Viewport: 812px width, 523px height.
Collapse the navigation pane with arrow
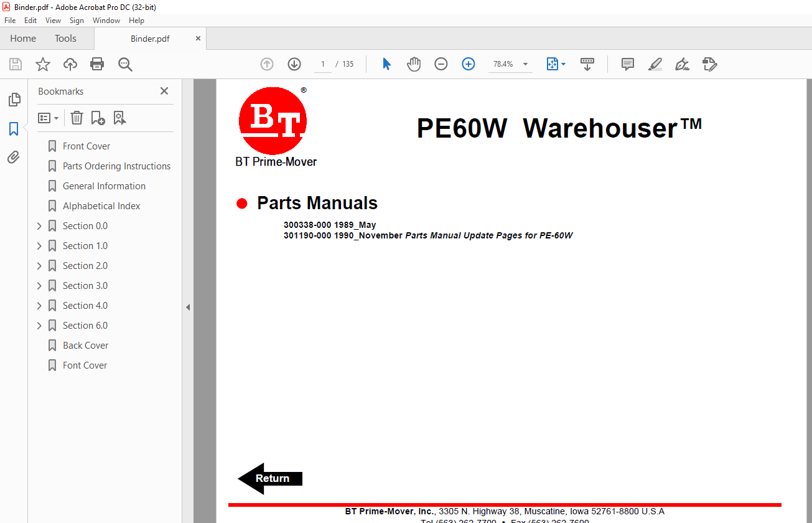(x=188, y=307)
